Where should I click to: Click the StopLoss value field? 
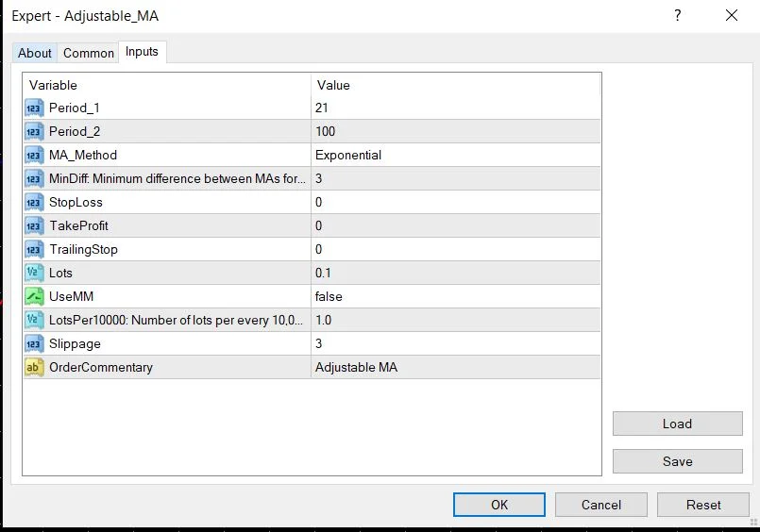tap(455, 203)
